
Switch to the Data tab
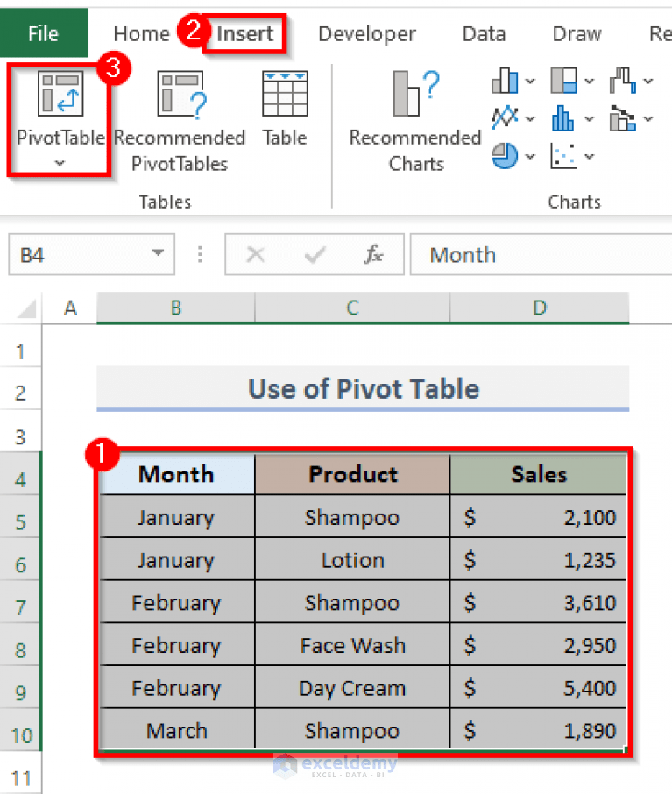click(x=484, y=33)
